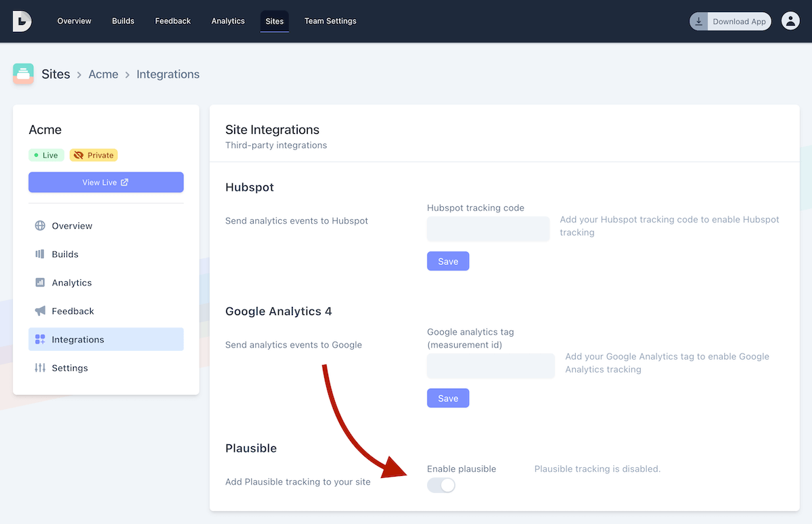The width and height of the screenshot is (812, 524).
Task: Click the Live status badge for Acme
Action: (45, 155)
